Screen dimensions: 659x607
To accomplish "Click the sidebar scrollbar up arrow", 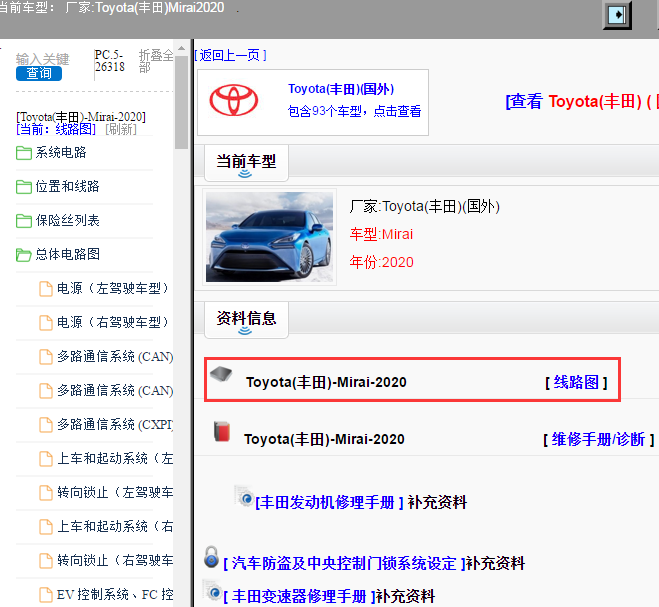I will pos(181,49).
